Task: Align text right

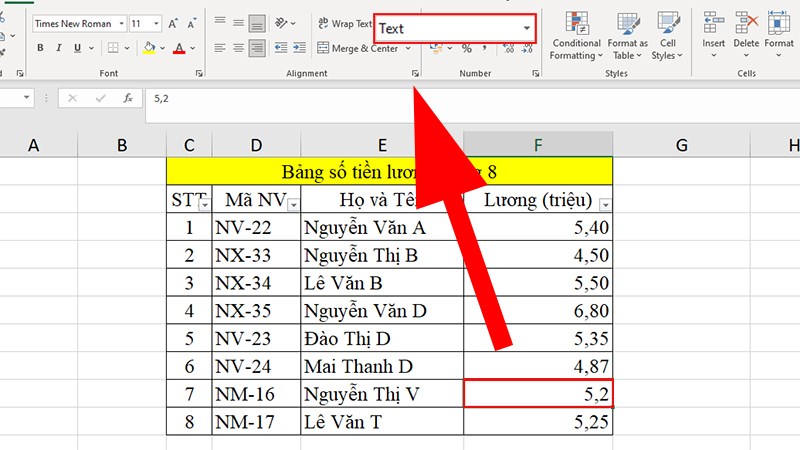Action: pyautogui.click(x=257, y=48)
